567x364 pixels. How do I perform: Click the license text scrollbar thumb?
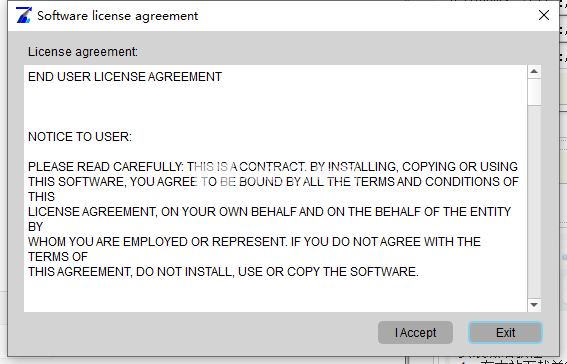point(534,92)
